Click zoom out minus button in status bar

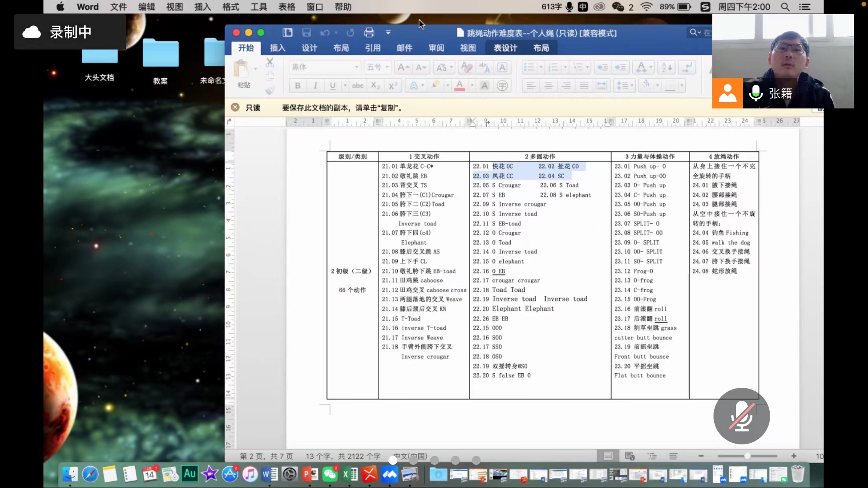tap(701, 456)
